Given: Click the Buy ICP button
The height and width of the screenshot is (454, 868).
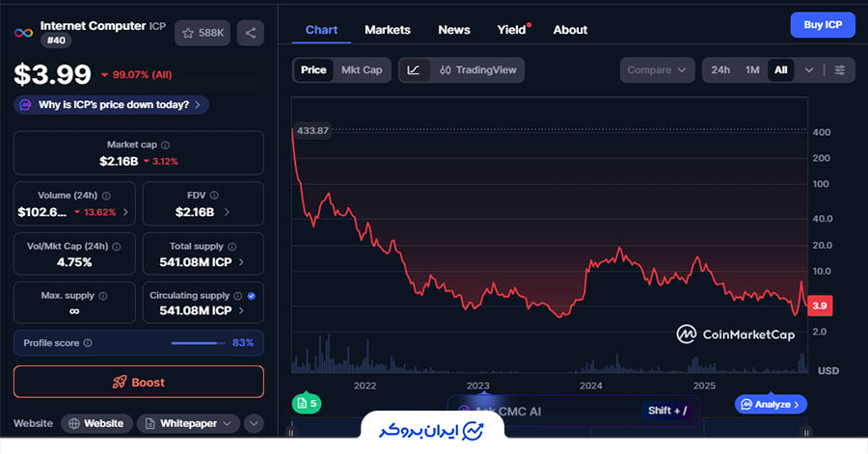Looking at the screenshot, I should tap(823, 25).
